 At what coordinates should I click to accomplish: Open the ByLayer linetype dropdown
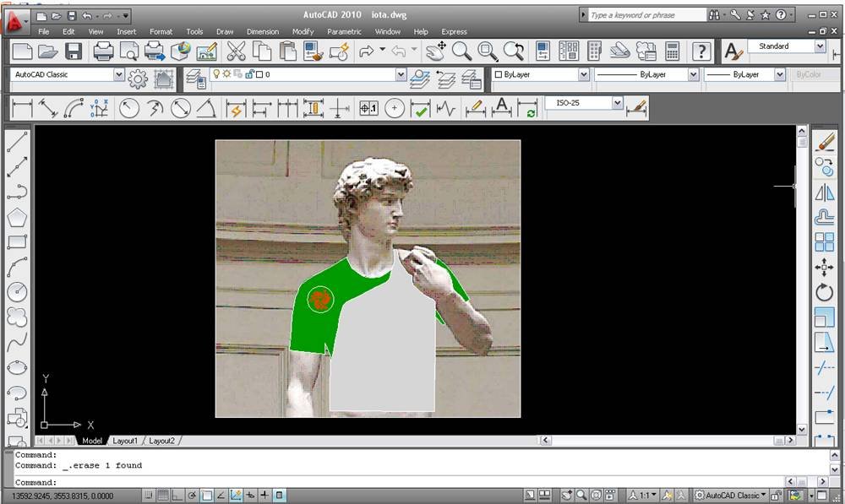tap(693, 74)
